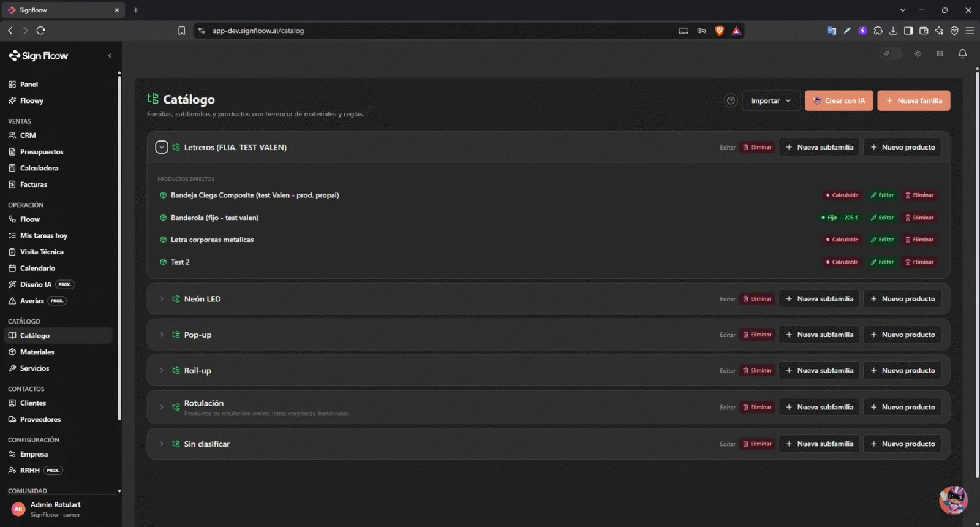Switch language using the ES toggle

point(940,54)
